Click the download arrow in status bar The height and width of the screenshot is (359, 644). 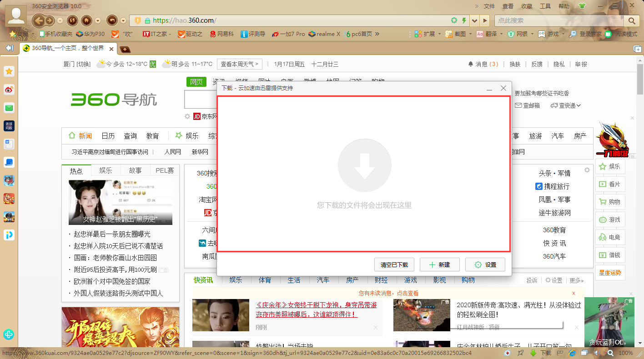[x=533, y=353]
